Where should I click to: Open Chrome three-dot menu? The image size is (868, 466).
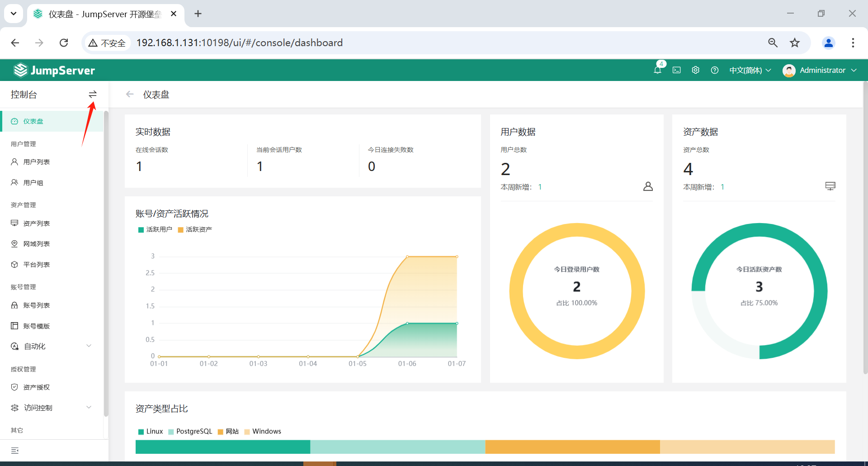pos(853,43)
